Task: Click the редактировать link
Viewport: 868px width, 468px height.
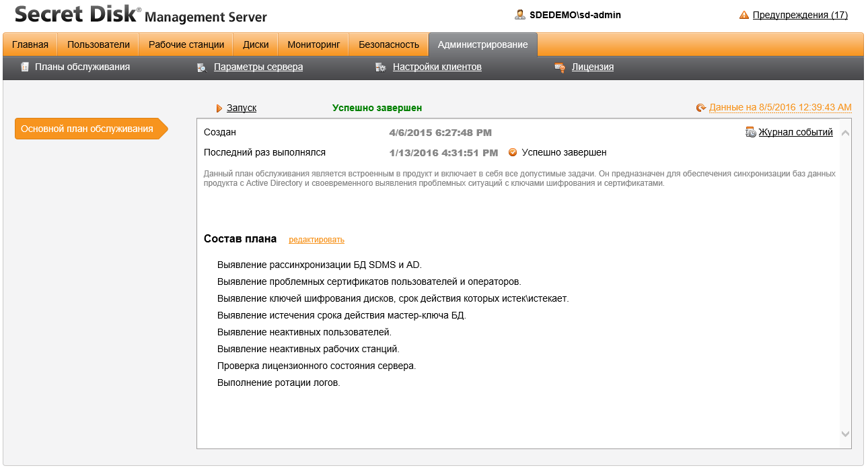Action: [x=316, y=239]
